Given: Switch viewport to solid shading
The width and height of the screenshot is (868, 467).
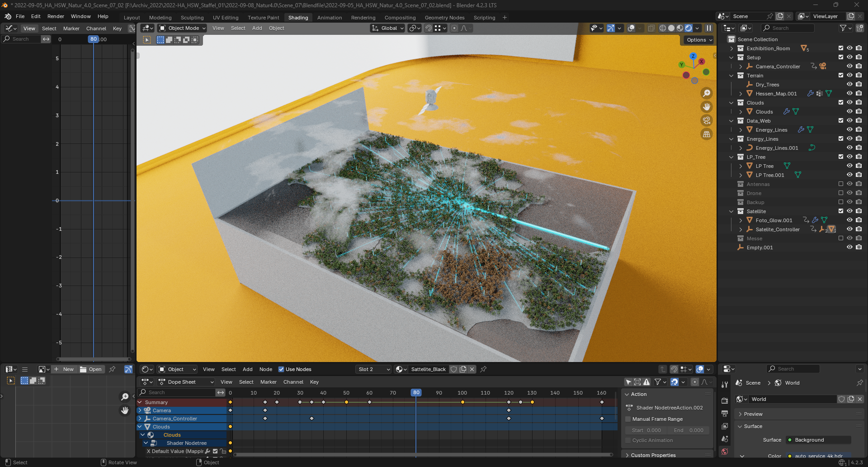Looking at the screenshot, I should 671,28.
